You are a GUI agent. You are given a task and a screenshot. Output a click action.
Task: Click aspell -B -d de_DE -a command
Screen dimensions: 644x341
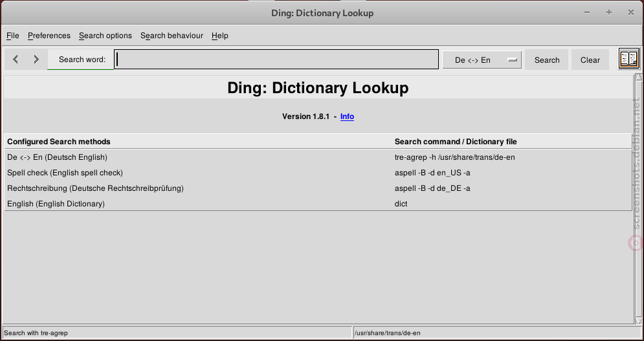click(x=432, y=188)
